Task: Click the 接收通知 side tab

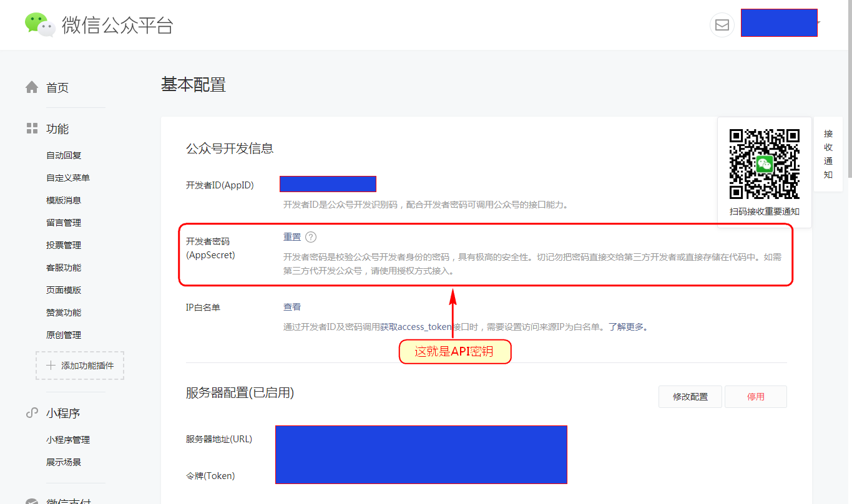Action: [x=828, y=154]
